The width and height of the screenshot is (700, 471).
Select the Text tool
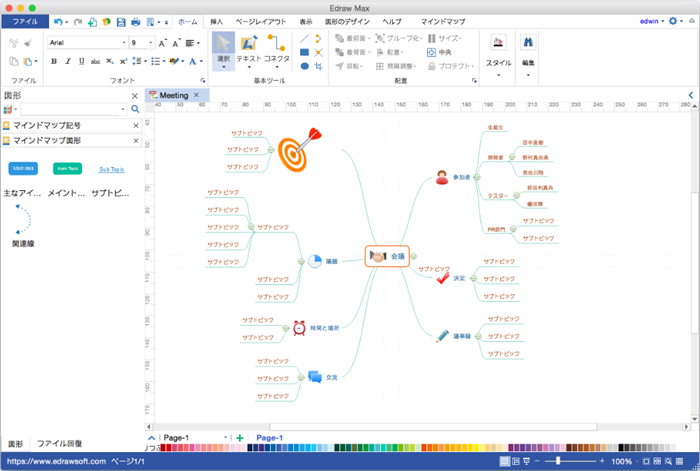[x=249, y=50]
